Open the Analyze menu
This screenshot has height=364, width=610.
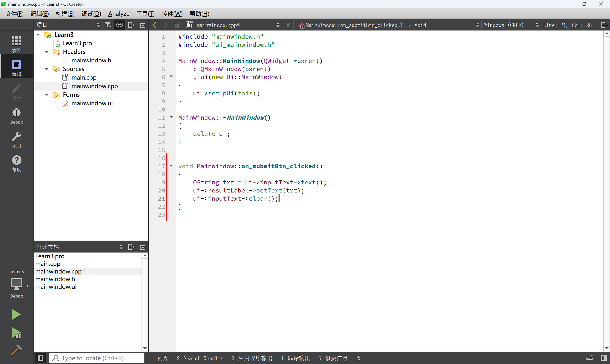[x=119, y=14]
